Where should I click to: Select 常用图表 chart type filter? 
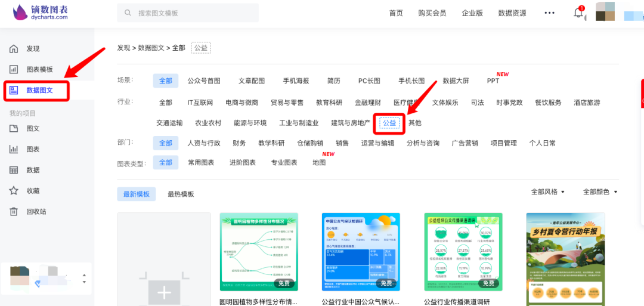pyautogui.click(x=201, y=163)
